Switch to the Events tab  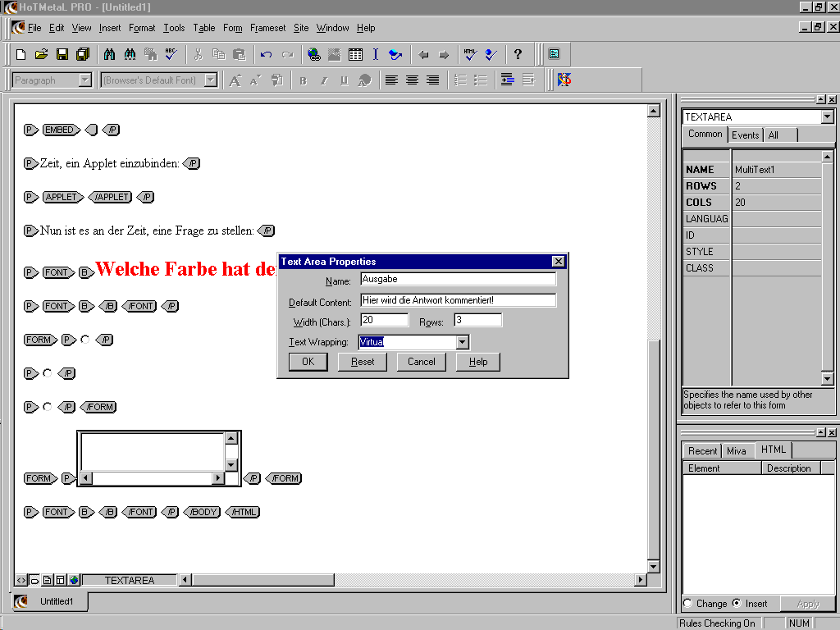coord(745,135)
